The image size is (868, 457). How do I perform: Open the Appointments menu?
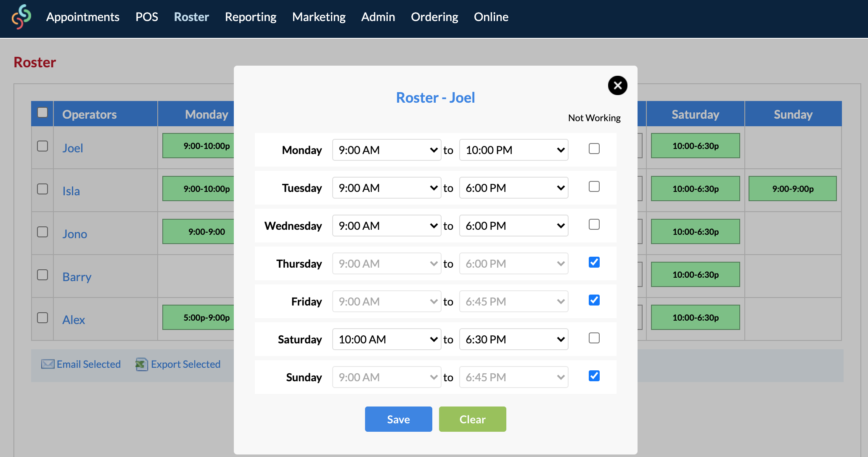point(83,17)
